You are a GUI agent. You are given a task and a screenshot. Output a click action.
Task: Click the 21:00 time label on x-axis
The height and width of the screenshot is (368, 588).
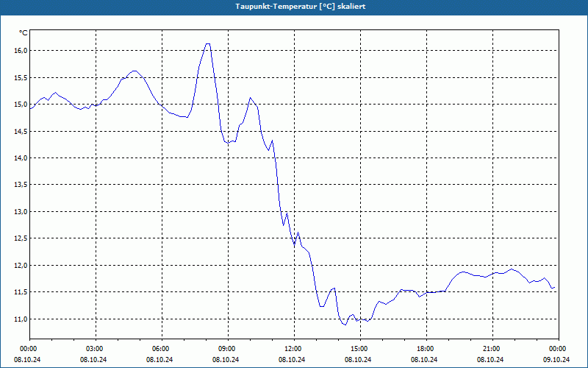pyautogui.click(x=492, y=349)
